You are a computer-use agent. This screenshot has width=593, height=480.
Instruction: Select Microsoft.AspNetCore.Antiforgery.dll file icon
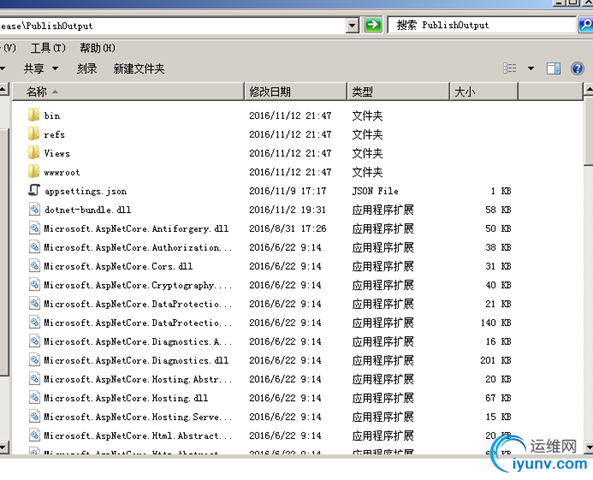pos(34,228)
